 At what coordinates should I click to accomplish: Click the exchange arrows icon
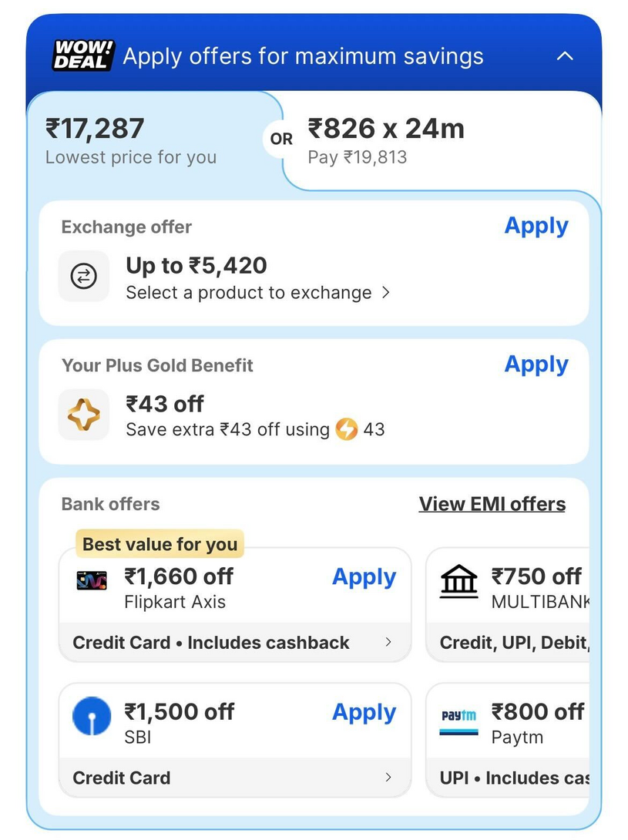(83, 277)
